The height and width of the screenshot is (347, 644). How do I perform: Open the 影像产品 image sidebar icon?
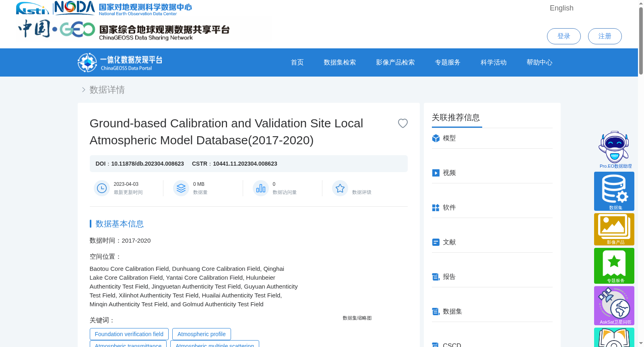(x=614, y=229)
